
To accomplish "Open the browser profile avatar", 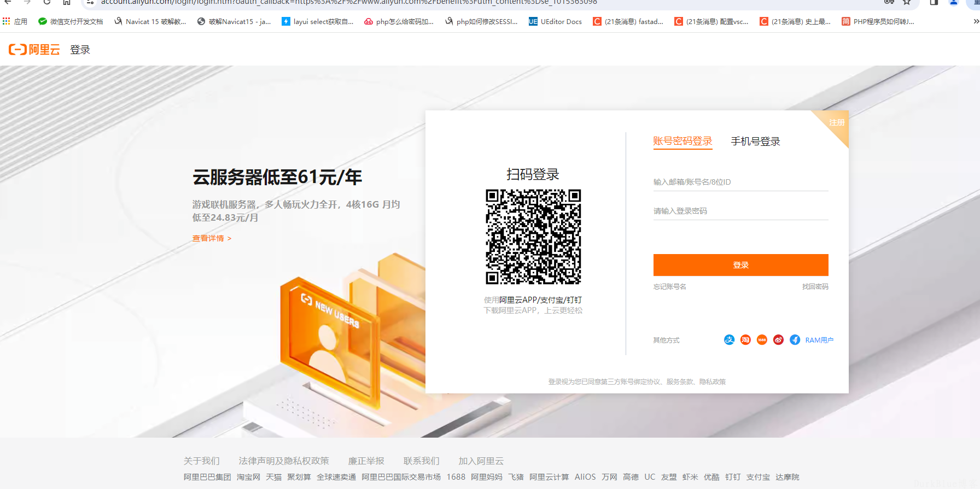I will (954, 2).
